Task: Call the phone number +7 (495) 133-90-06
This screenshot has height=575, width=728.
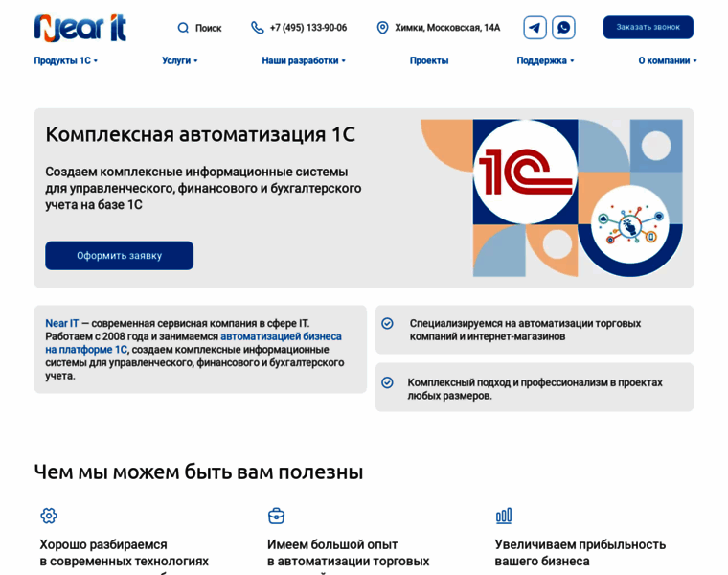Action: [308, 28]
